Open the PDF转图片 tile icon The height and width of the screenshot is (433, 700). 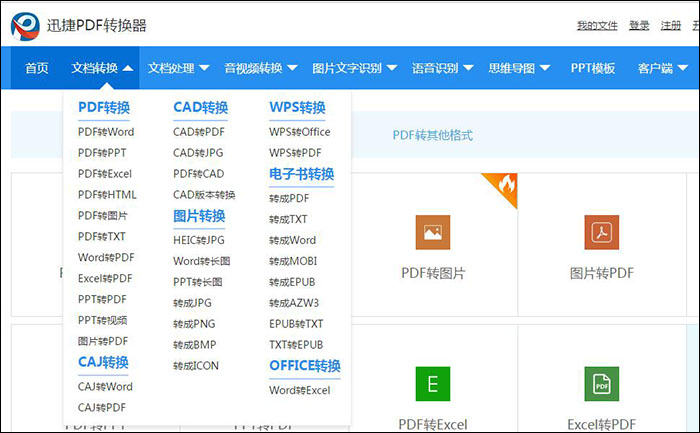pos(433,232)
